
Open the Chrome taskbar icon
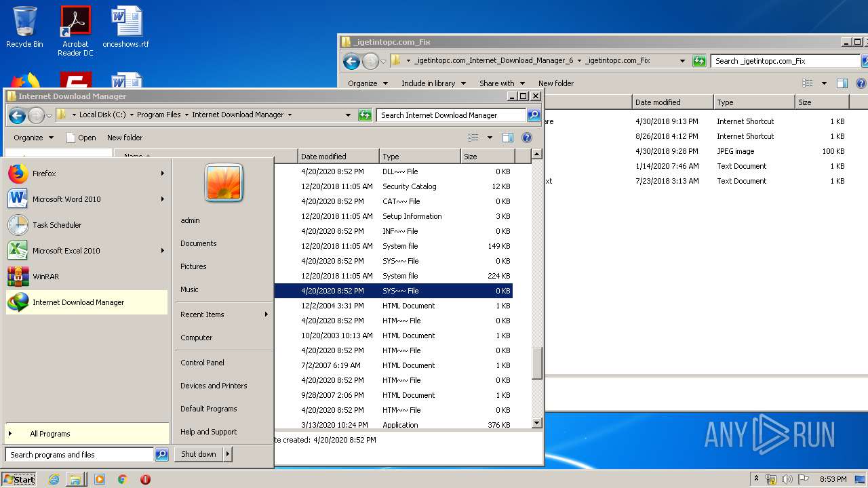(x=122, y=479)
